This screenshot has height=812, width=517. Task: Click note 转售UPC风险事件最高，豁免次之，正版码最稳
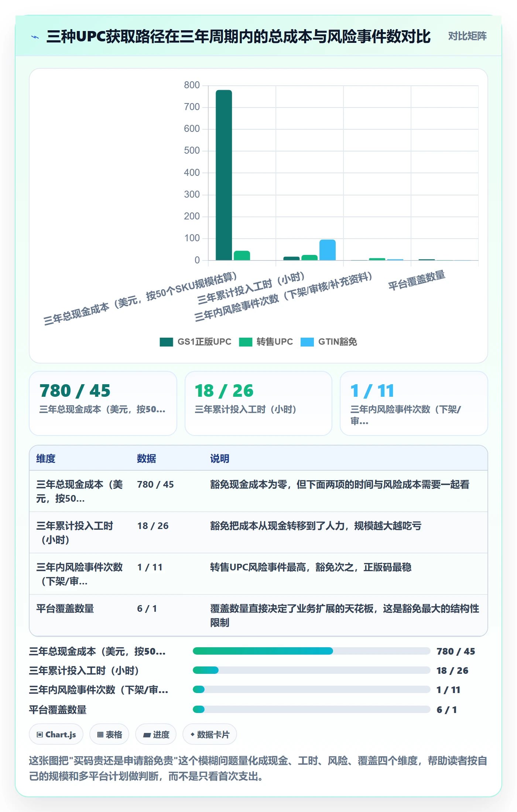(311, 567)
